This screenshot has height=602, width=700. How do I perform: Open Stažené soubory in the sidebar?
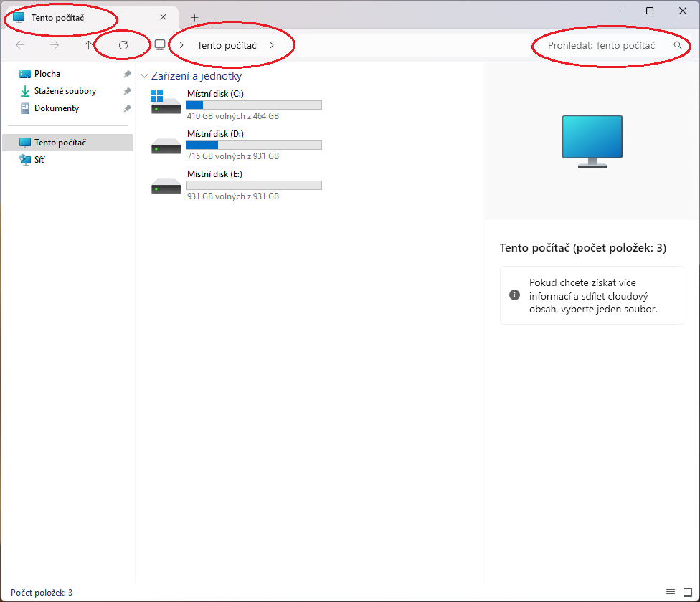pyautogui.click(x=65, y=91)
